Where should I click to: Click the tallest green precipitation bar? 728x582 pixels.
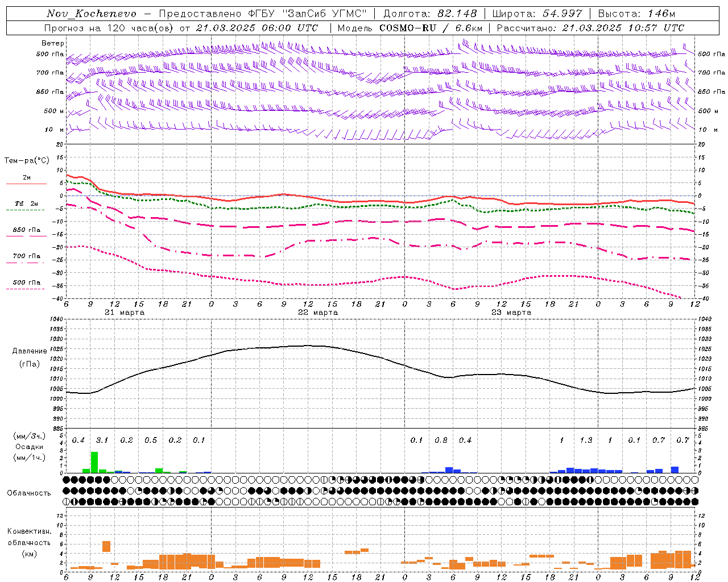point(94,462)
